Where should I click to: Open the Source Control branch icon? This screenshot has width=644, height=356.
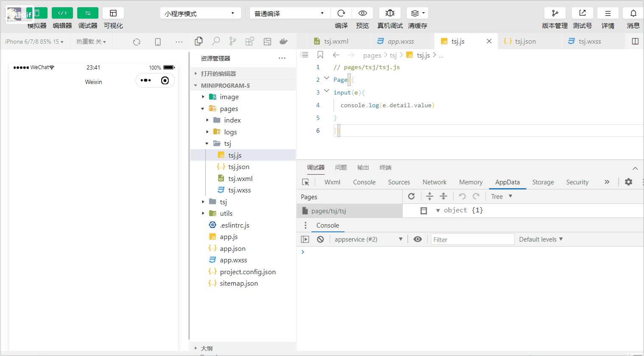pos(232,41)
